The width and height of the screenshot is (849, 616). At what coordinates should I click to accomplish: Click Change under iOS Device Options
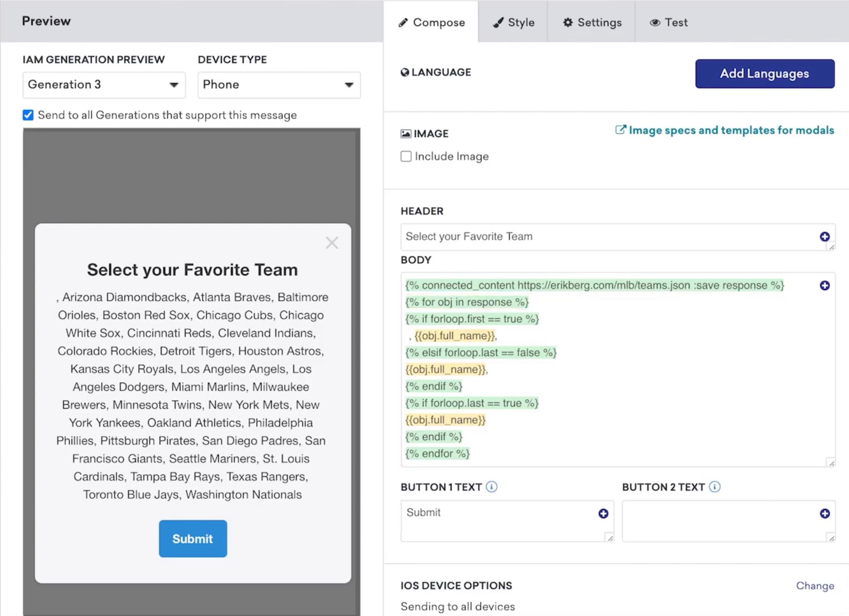(x=815, y=586)
